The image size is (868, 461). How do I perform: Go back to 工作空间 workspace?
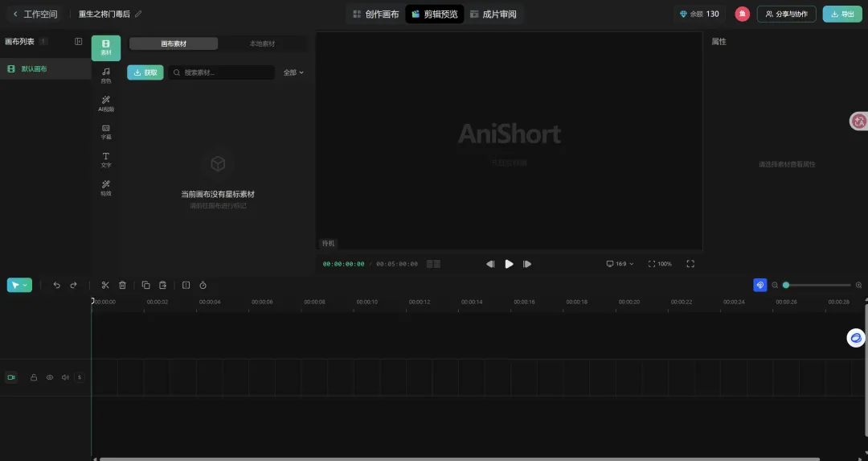(35, 14)
